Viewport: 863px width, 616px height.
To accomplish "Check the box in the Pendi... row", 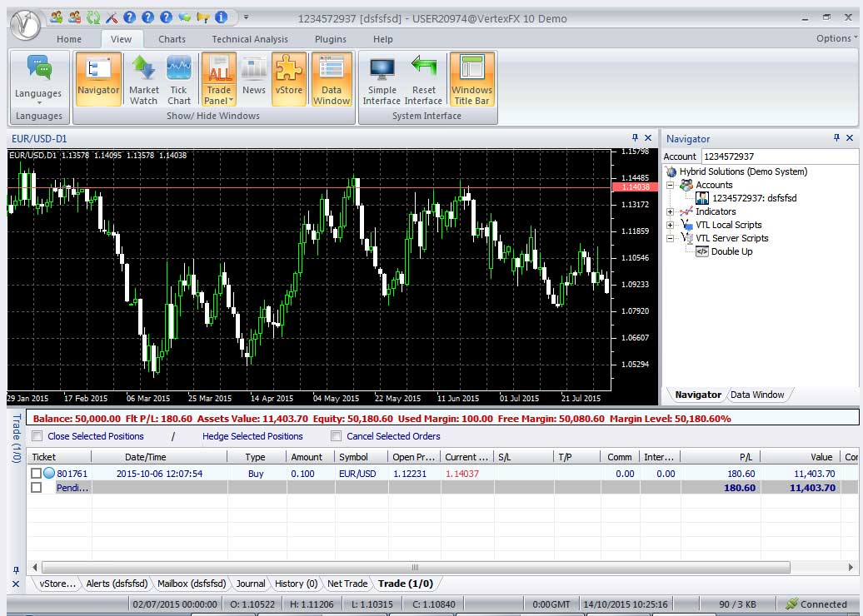I will pos(37,487).
